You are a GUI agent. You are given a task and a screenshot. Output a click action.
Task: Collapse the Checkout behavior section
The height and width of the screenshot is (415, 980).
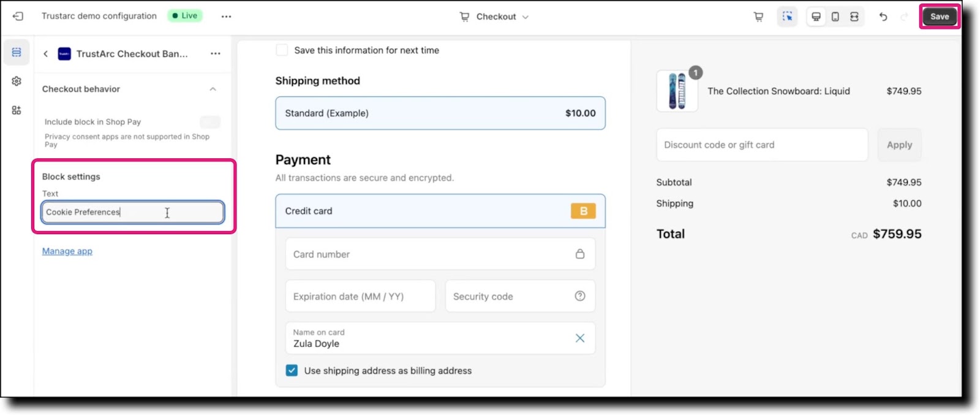click(x=213, y=89)
